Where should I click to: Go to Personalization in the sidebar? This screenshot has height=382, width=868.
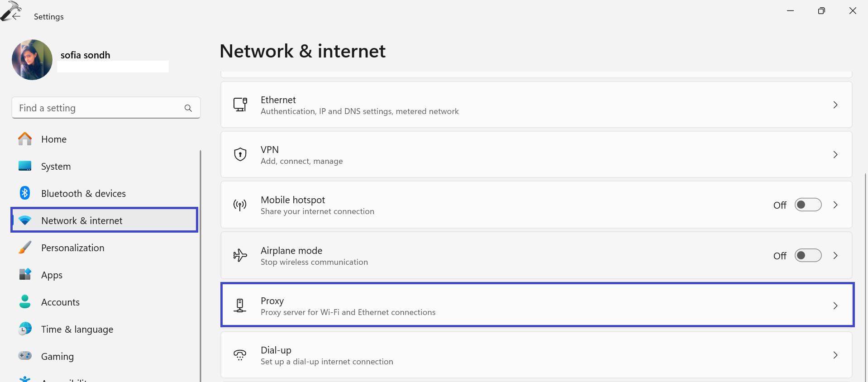point(72,248)
